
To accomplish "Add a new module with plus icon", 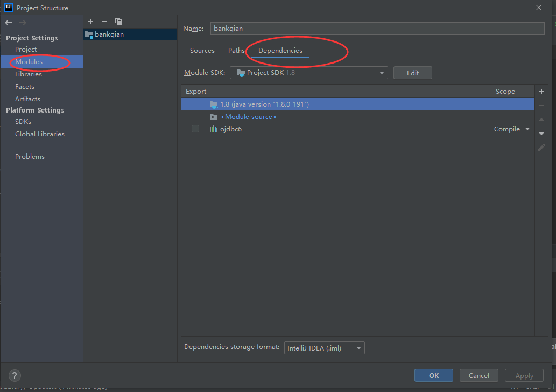I will [x=90, y=22].
